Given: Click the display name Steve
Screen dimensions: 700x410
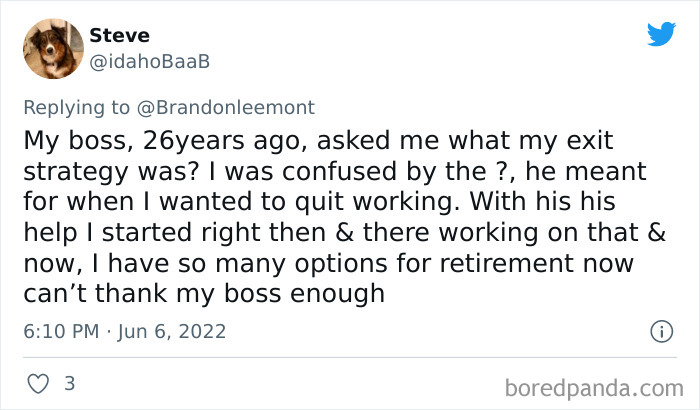Looking at the screenshot, I should coord(119,36).
